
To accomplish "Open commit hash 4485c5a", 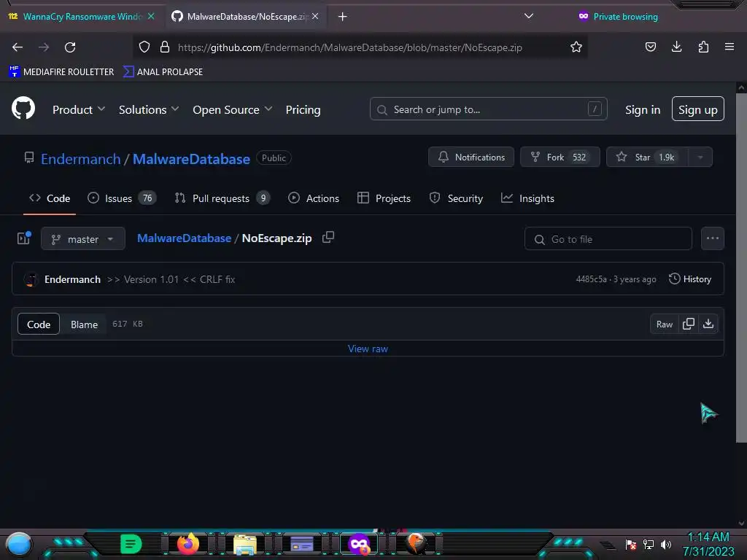I will [x=591, y=279].
